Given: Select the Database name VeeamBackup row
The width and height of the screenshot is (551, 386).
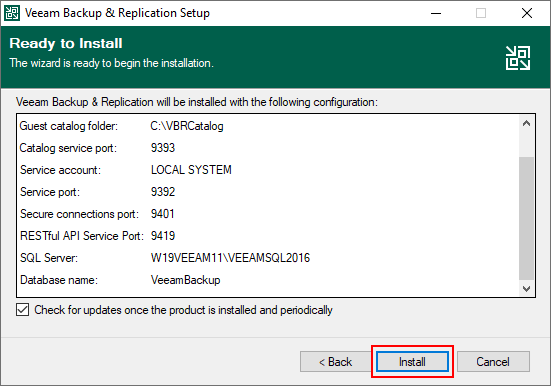Looking at the screenshot, I should 267,280.
